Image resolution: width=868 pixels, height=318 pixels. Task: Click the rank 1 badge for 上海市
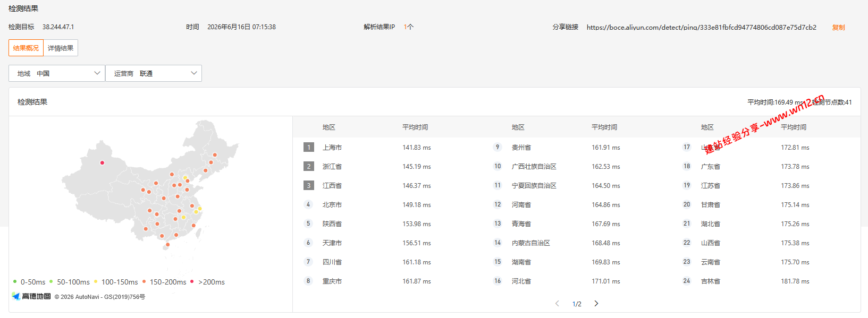tap(309, 147)
